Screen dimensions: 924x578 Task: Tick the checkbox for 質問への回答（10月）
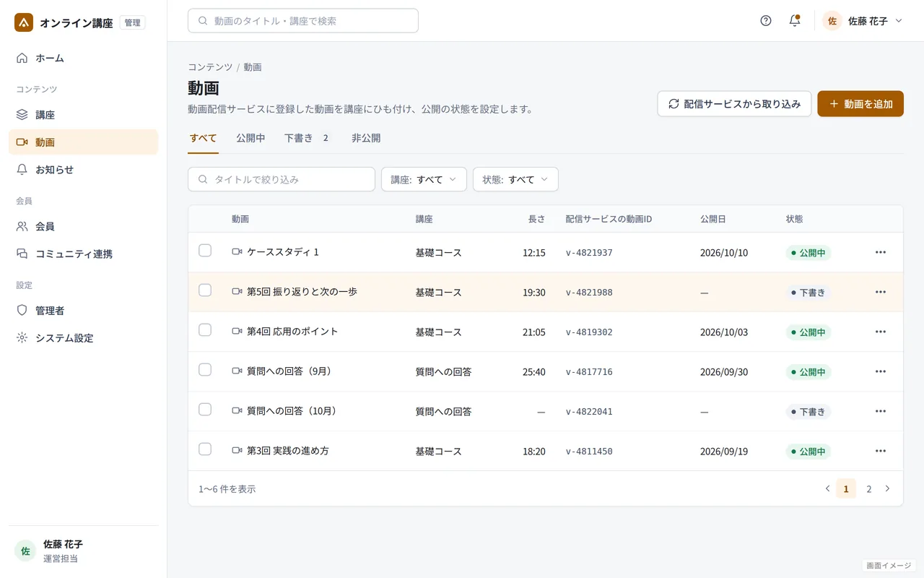click(x=205, y=410)
